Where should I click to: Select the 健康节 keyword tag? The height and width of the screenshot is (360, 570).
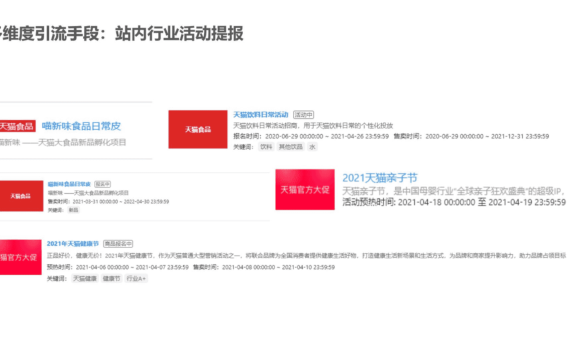[111, 279]
